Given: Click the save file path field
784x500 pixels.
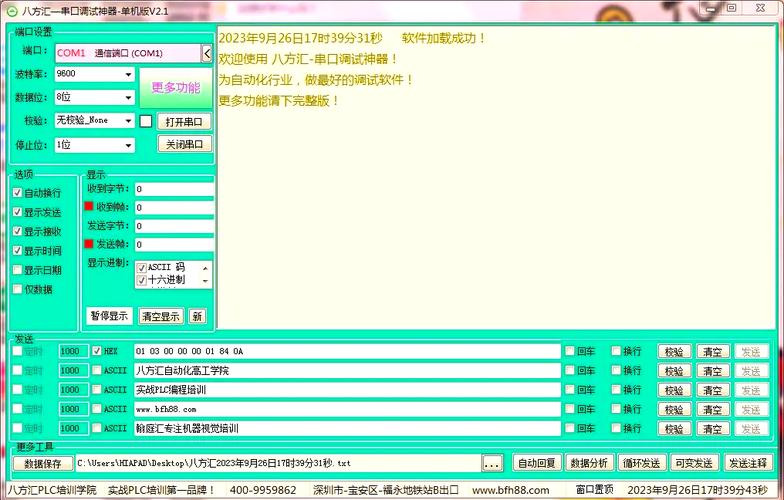Looking at the screenshot, I should point(278,464).
